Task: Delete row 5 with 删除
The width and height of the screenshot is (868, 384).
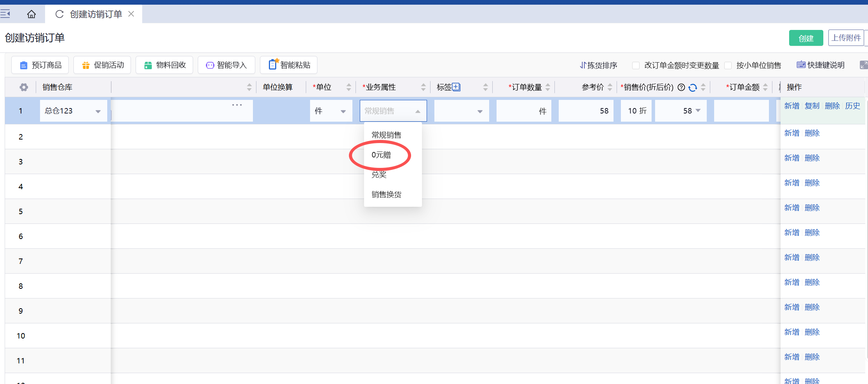Action: coord(812,208)
